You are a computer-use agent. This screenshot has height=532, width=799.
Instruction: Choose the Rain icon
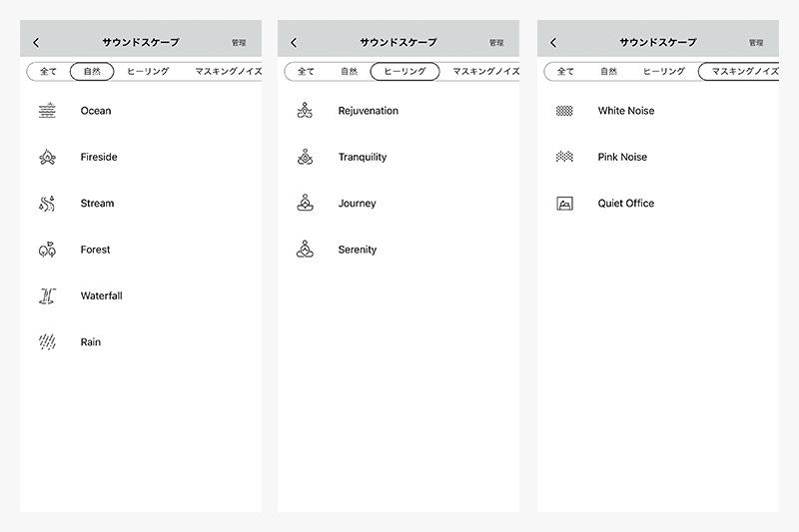(x=47, y=342)
